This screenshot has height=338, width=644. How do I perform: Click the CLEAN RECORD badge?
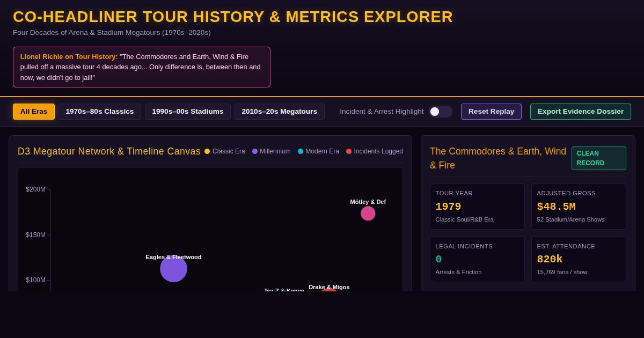pos(599,158)
